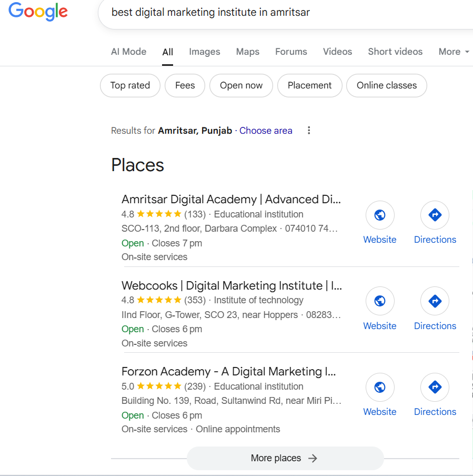This screenshot has width=473, height=476.
Task: Expand the More search tabs dropdown
Action: point(454,52)
